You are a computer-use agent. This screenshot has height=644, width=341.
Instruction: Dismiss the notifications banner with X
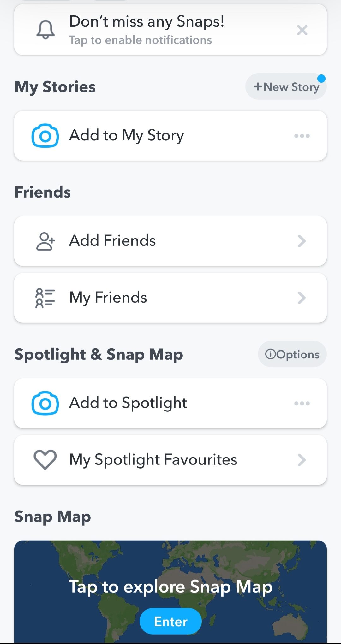tap(302, 30)
